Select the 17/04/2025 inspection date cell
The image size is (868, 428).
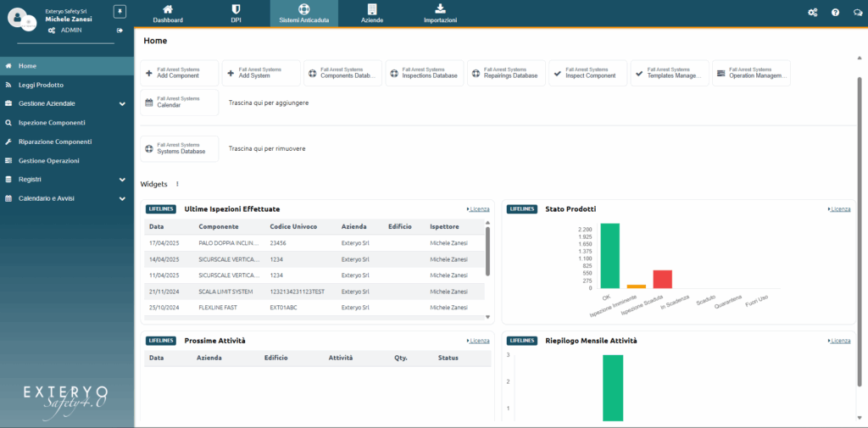click(164, 243)
